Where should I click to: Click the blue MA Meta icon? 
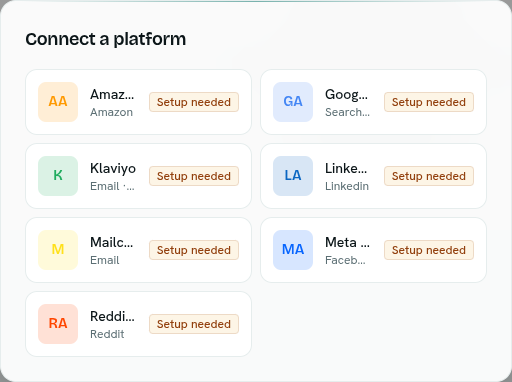click(x=293, y=250)
